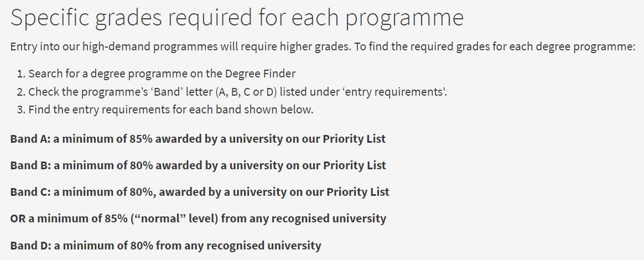Click the 'Band B:' label
The height and width of the screenshot is (260, 644).
point(30,165)
